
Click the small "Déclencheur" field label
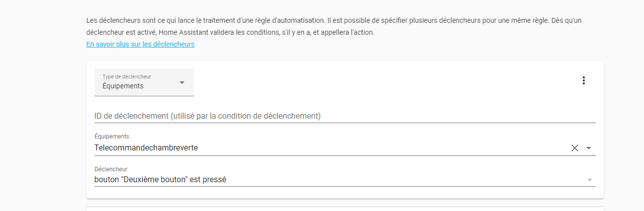111,169
